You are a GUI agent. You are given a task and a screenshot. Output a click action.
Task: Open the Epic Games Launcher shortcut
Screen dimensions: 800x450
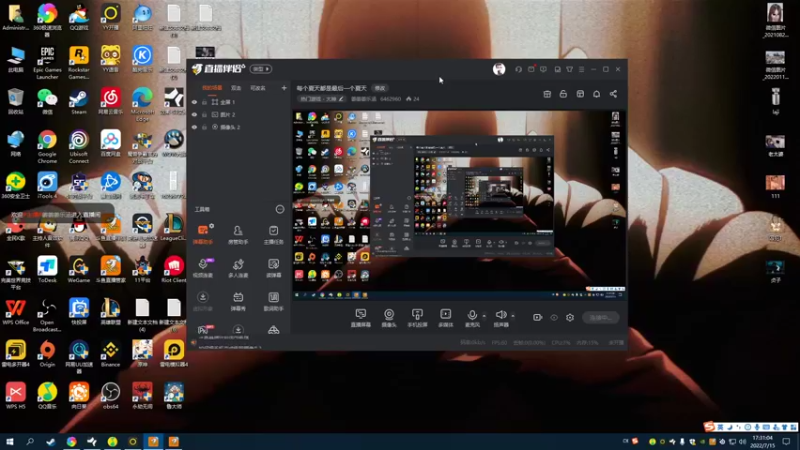47,63
